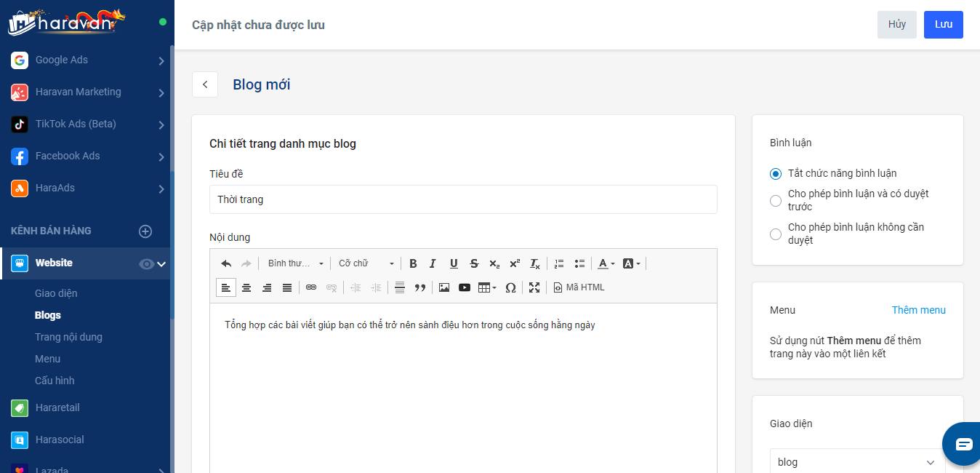This screenshot has width=980, height=473.
Task: Open Blogs in the Website submenu
Action: 48,315
